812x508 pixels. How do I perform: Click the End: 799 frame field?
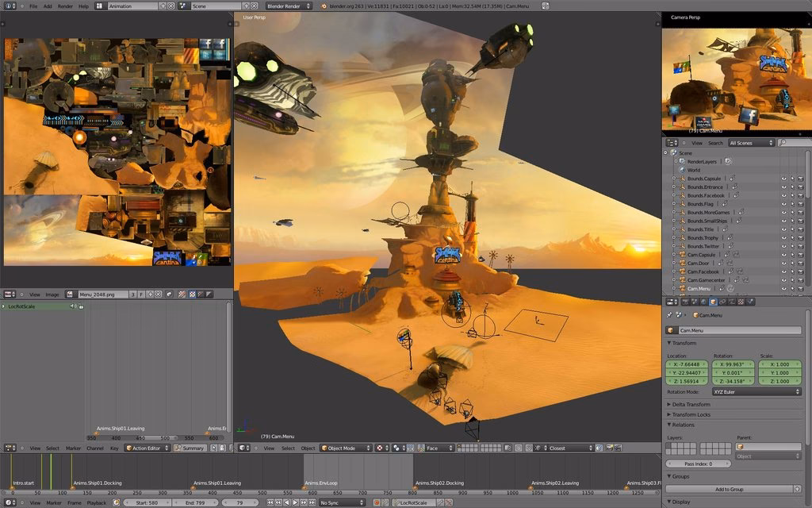click(x=195, y=502)
